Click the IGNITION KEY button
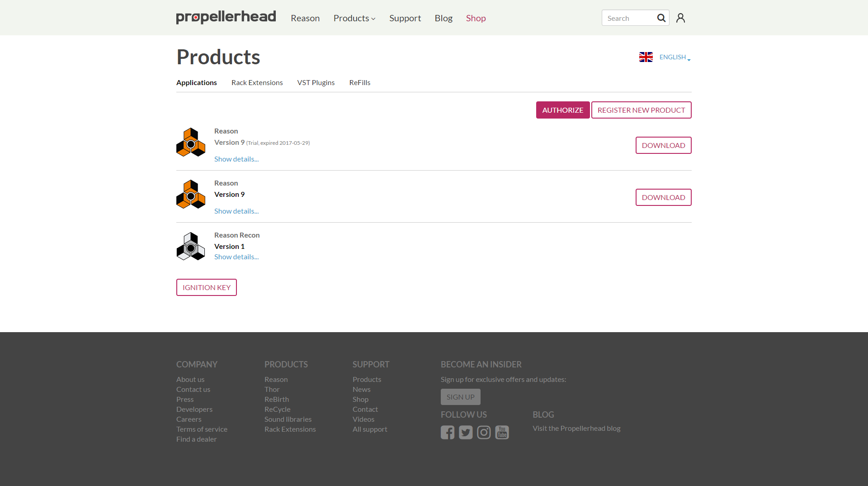868x486 pixels. click(x=207, y=287)
